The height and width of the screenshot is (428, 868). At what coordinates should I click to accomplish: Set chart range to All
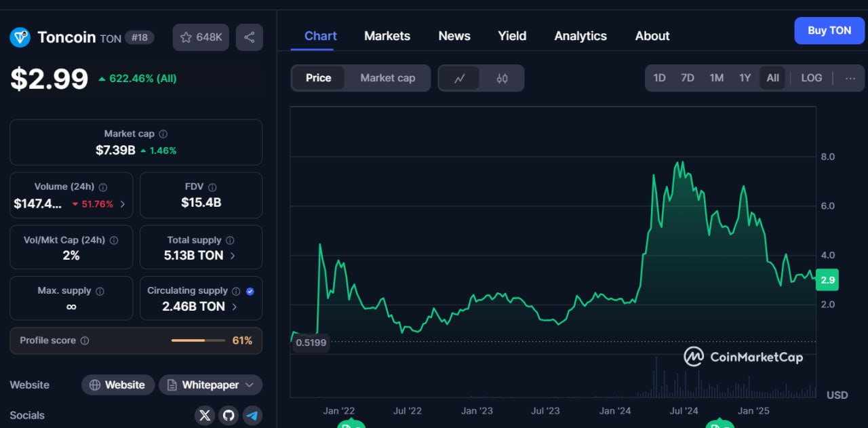click(772, 78)
